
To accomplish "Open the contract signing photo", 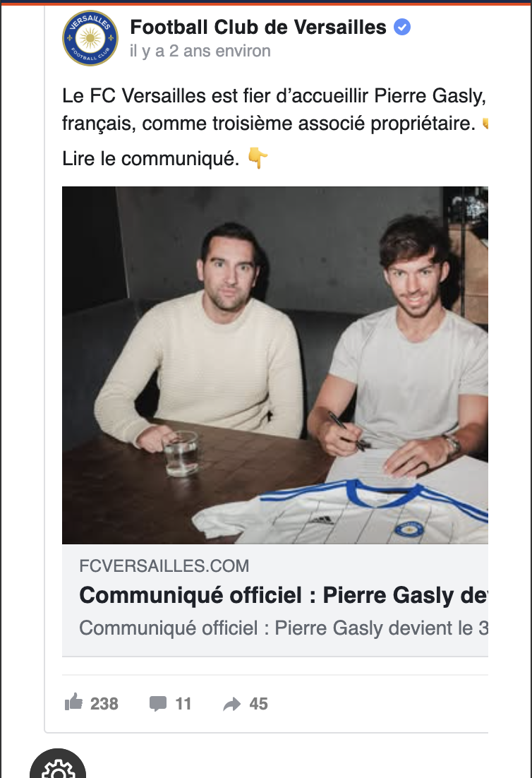I will pos(275,364).
